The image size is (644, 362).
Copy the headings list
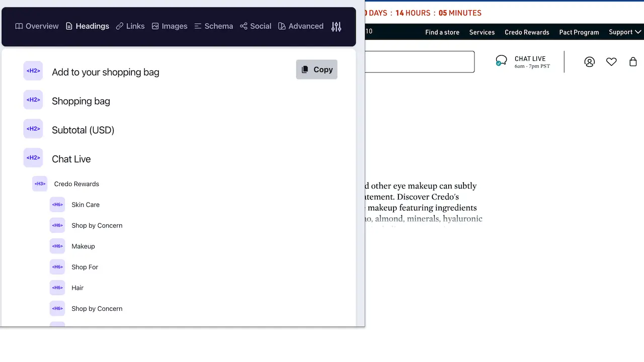(316, 69)
